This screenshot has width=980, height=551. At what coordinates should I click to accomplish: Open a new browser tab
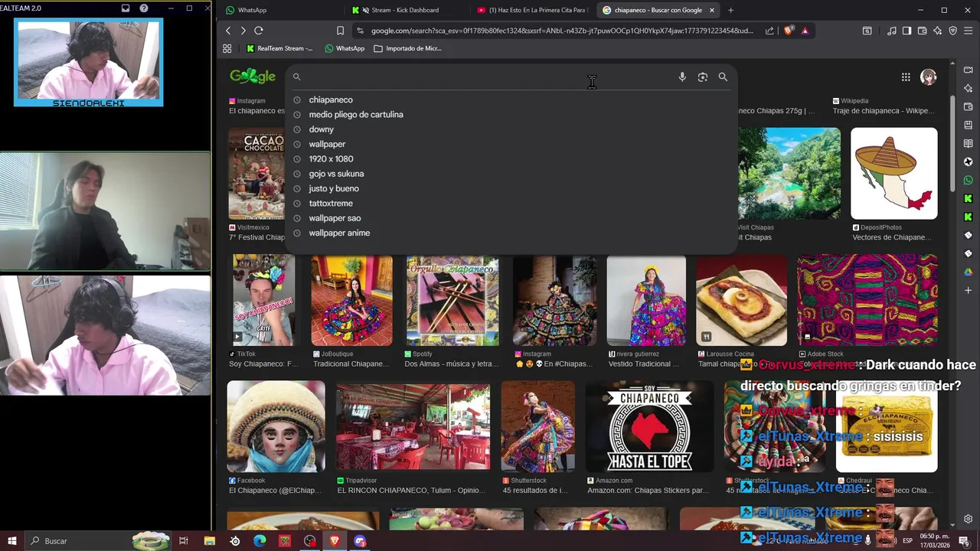730,10
